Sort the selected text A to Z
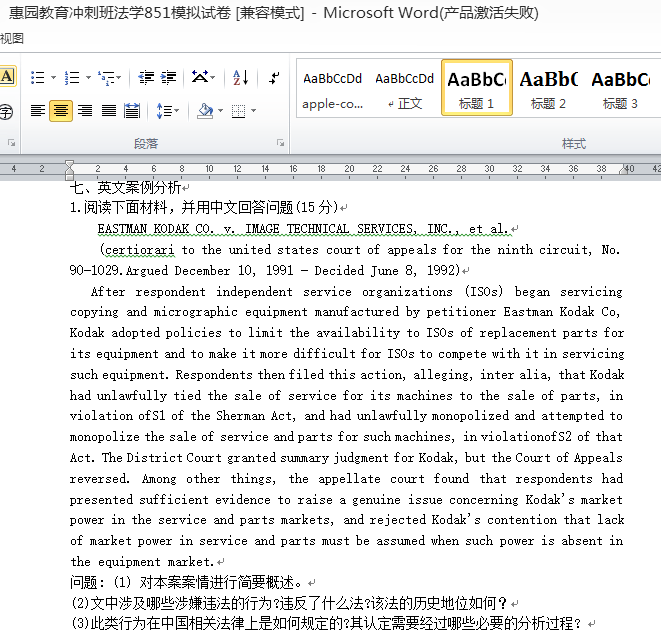 coord(241,78)
